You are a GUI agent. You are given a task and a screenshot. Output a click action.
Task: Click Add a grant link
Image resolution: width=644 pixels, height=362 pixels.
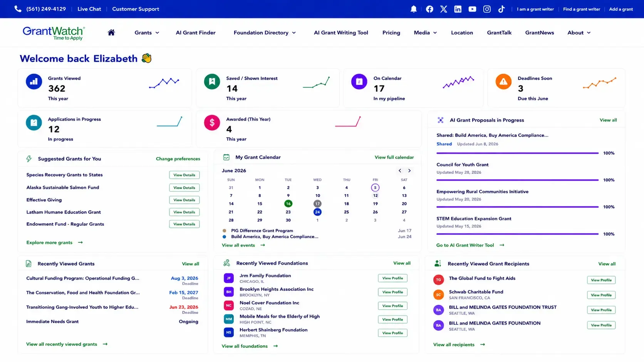click(621, 9)
